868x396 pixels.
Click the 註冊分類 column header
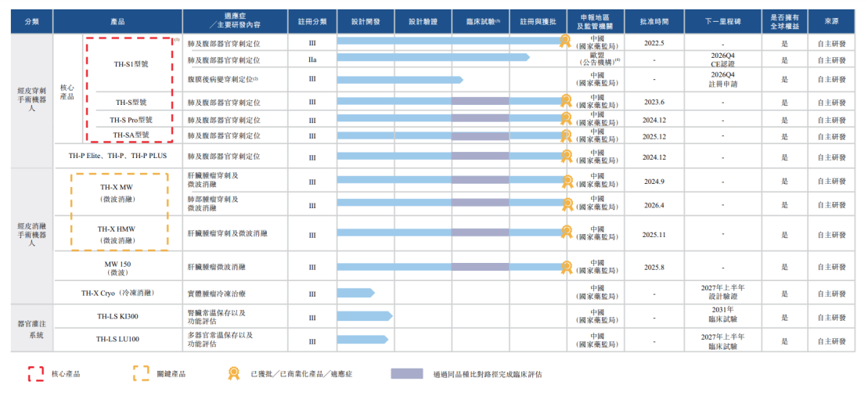coord(312,22)
